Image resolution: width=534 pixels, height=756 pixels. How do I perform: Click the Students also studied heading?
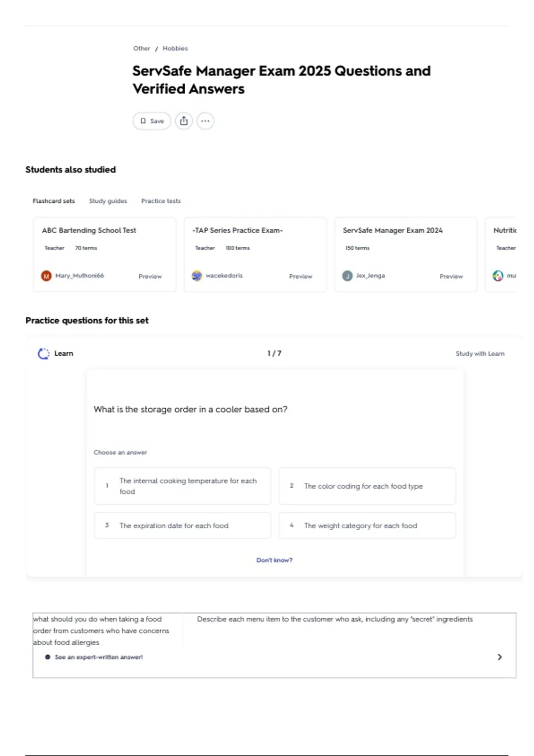pos(70,170)
